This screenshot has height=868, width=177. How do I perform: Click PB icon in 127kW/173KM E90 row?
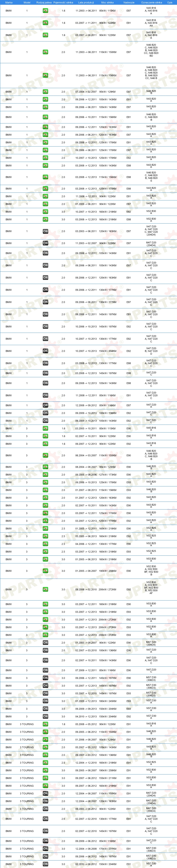pyautogui.click(x=45, y=474)
